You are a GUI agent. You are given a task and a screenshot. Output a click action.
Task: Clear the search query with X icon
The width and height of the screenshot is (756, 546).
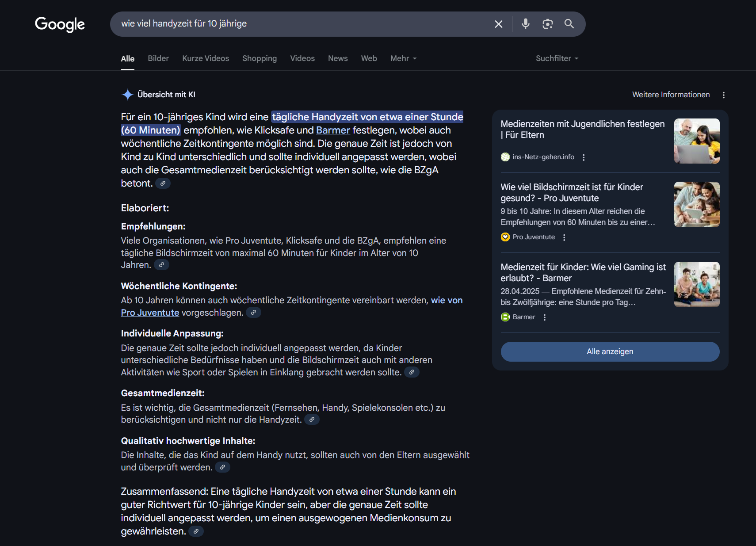point(498,24)
